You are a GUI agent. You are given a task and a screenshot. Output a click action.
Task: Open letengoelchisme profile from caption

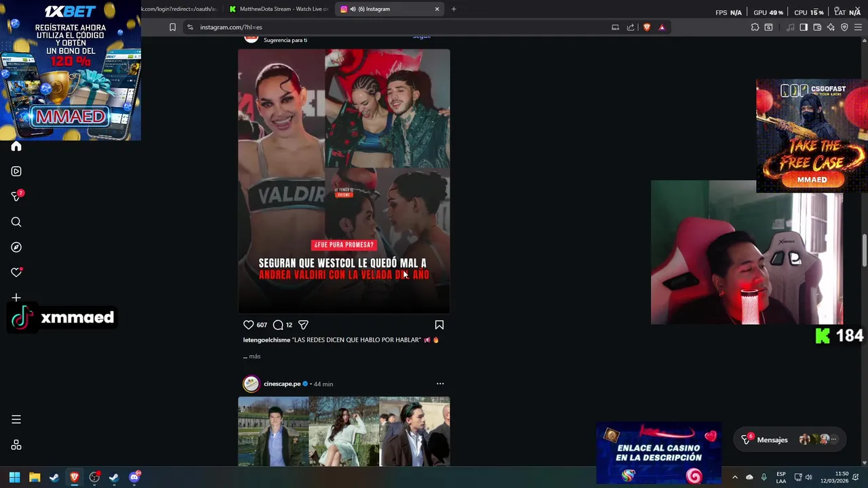tap(267, 340)
